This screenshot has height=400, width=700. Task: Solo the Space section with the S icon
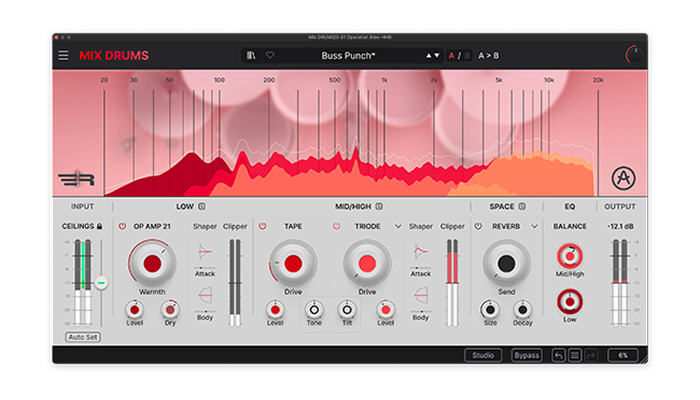tap(524, 207)
